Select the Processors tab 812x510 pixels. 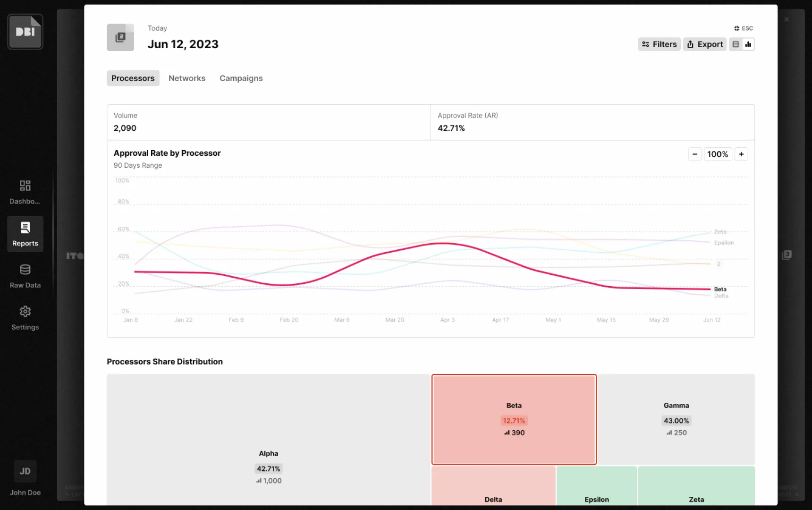click(133, 78)
